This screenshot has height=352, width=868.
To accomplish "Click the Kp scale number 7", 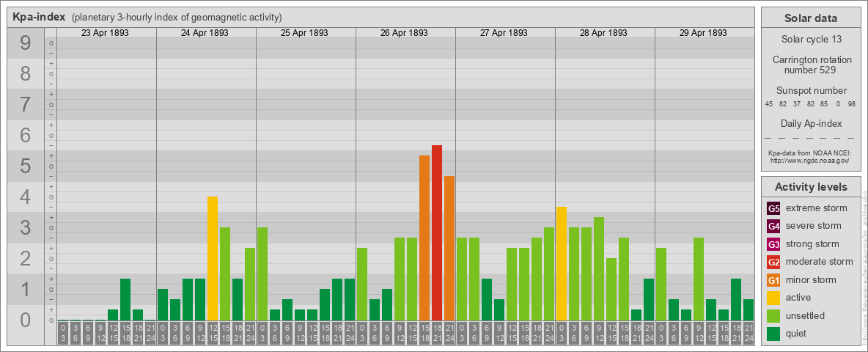I will point(26,105).
